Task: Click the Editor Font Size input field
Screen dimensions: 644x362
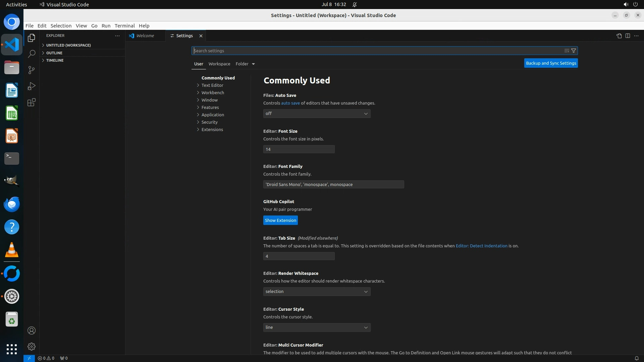Action: coord(299,149)
